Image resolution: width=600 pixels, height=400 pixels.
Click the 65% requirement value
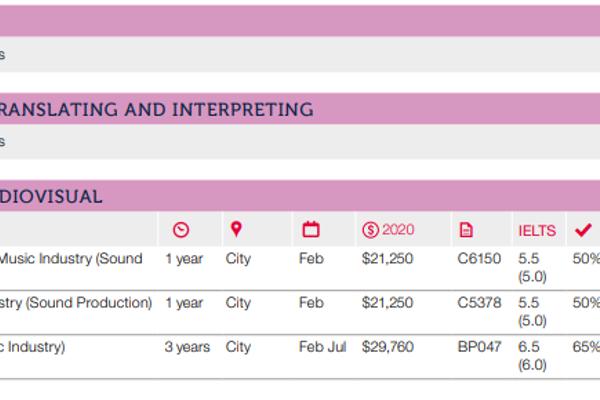pyautogui.click(x=586, y=347)
